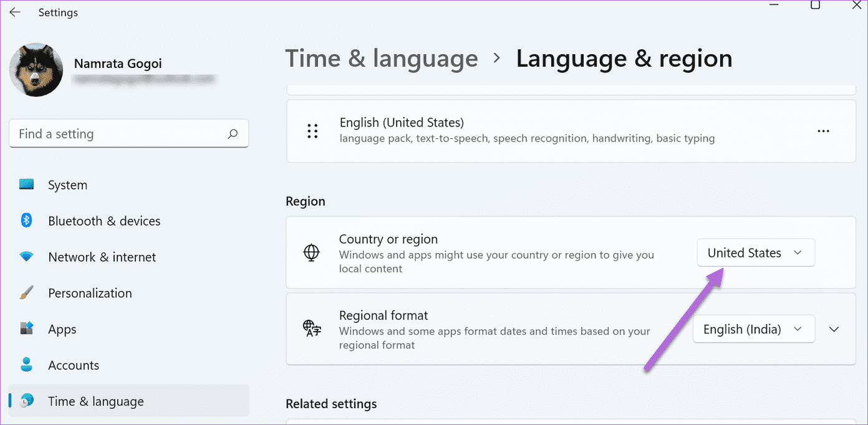The width and height of the screenshot is (868, 425).
Task: Click the Namrata Gogoi account name
Action: (118, 64)
